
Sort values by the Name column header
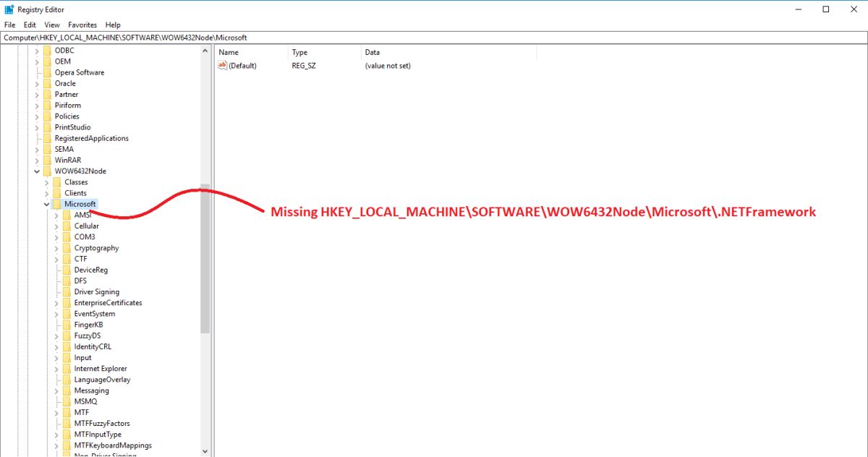click(x=251, y=53)
